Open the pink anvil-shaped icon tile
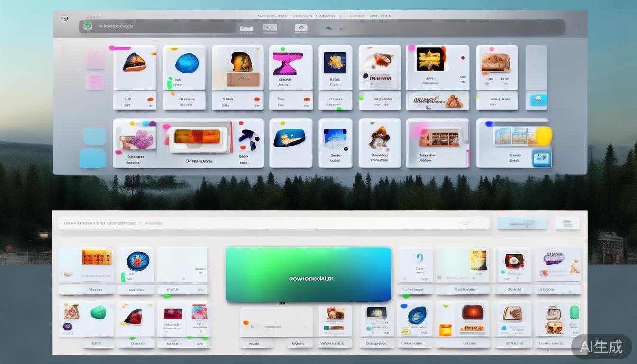Screen dimensions: 637x364 point(291,63)
